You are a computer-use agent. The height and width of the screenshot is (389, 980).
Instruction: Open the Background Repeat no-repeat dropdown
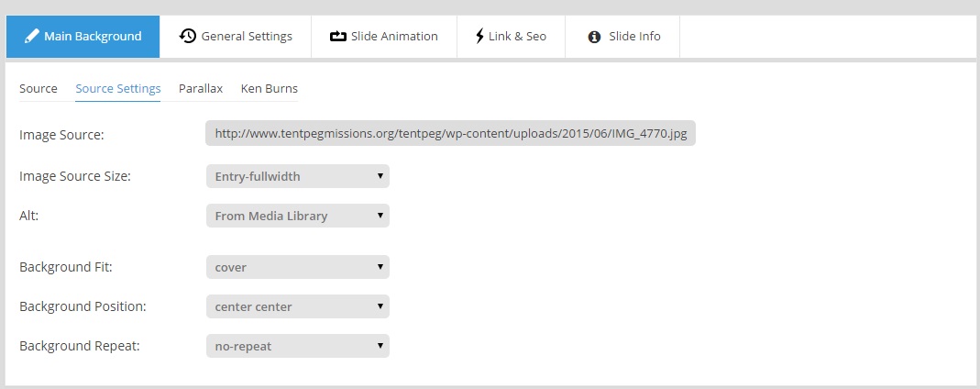[298, 346]
